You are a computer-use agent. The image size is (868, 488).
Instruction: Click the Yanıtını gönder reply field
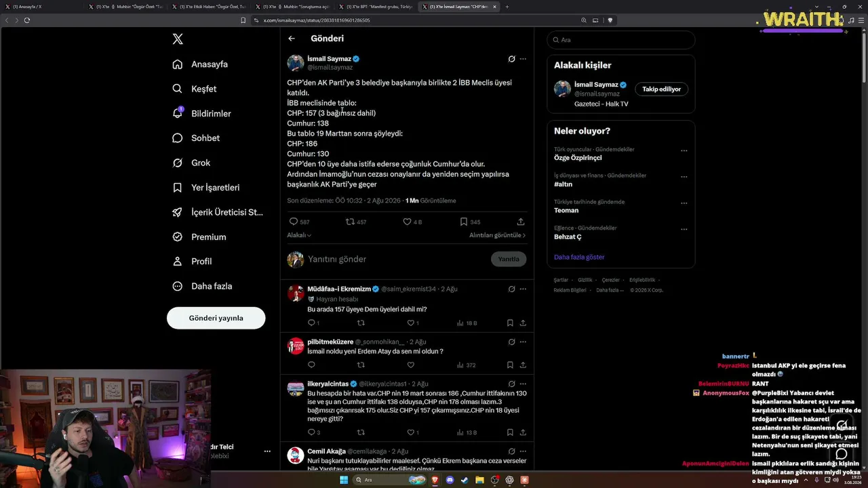click(396, 259)
